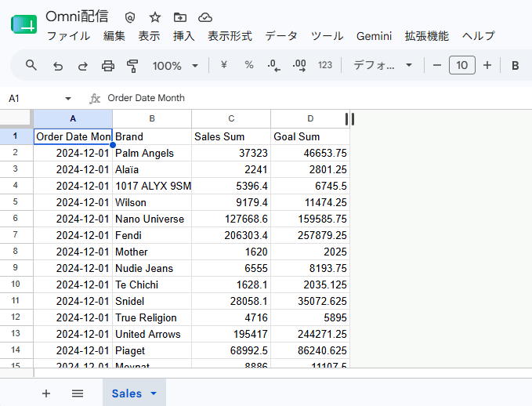This screenshot has width=532, height=406.
Task: Increase font size with plus button
Action: [487, 65]
